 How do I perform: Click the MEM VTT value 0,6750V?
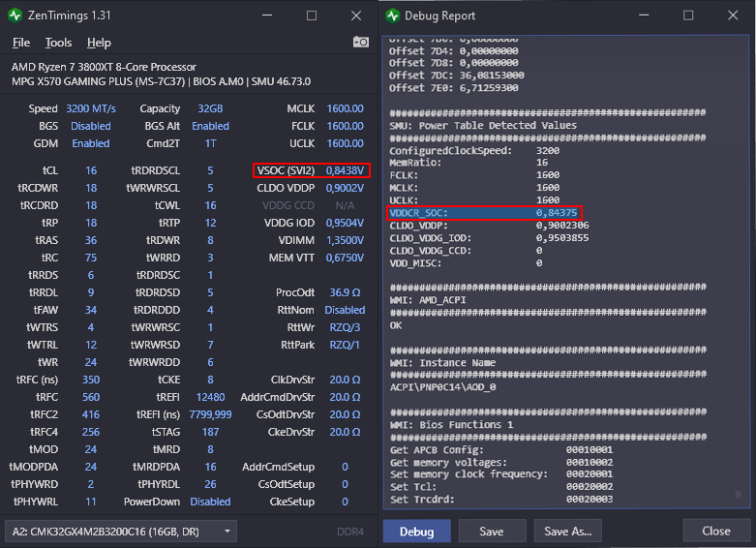pyautogui.click(x=345, y=258)
